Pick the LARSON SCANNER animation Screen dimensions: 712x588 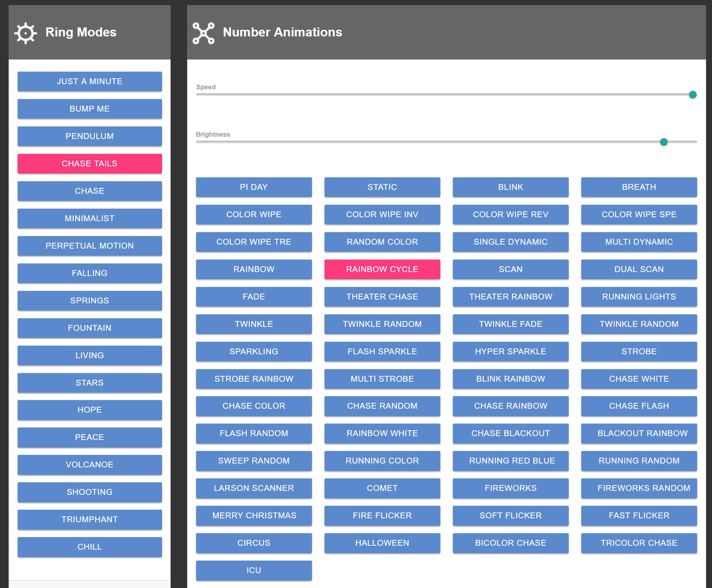(254, 488)
